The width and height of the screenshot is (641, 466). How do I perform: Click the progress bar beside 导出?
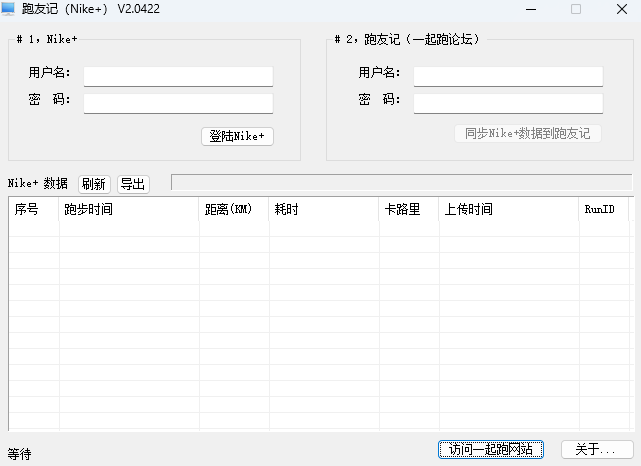tap(401, 182)
